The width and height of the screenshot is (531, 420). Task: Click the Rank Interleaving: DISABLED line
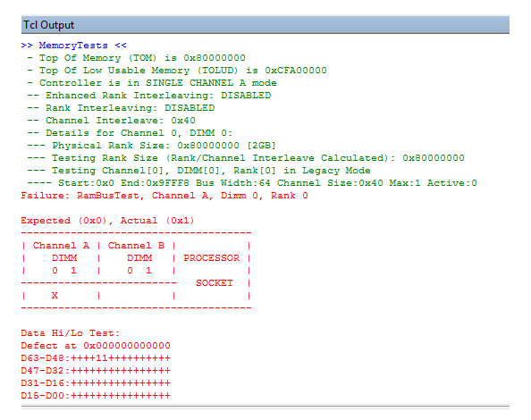[x=121, y=108]
